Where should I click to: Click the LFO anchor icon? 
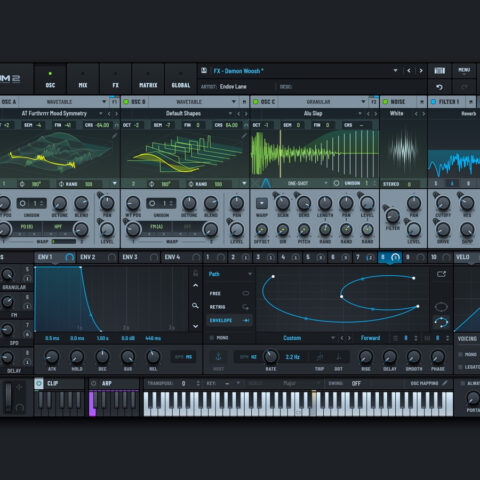218,357
